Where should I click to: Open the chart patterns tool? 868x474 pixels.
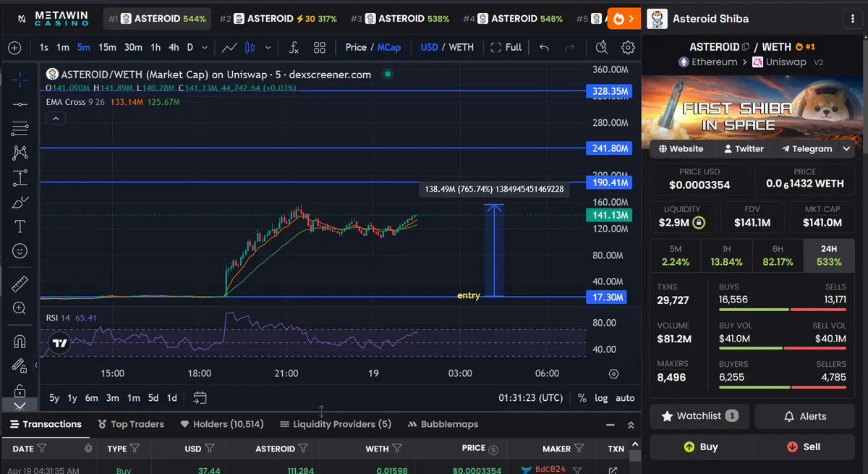pyautogui.click(x=20, y=153)
